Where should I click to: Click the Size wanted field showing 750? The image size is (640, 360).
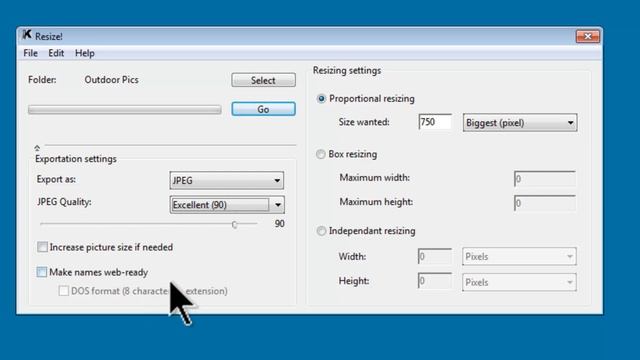(x=435, y=122)
